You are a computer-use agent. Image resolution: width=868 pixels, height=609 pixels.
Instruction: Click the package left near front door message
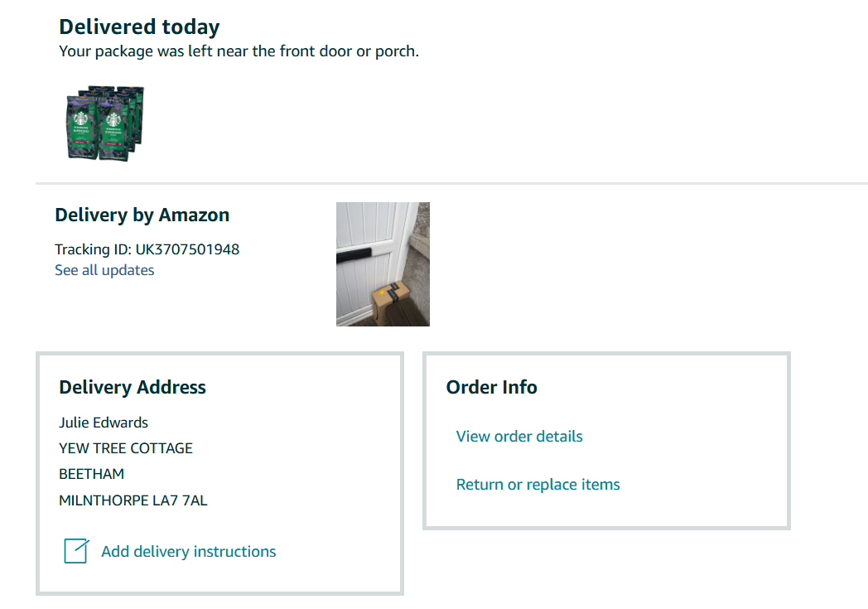click(x=239, y=51)
